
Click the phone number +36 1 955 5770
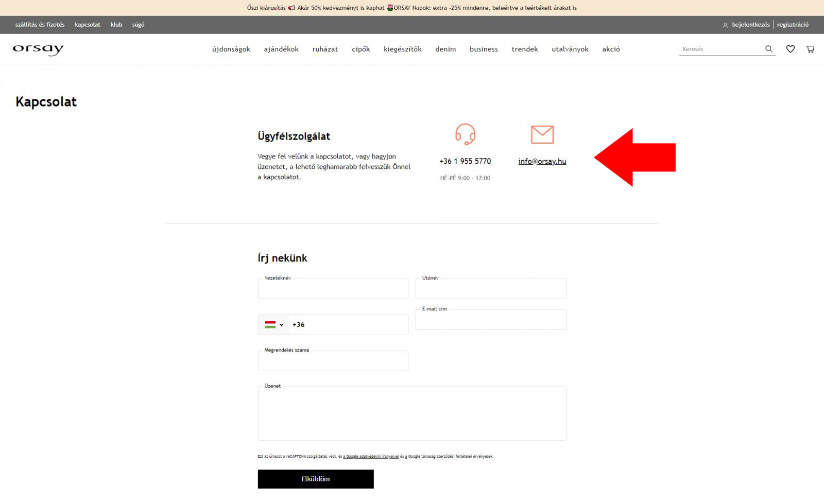tap(465, 161)
